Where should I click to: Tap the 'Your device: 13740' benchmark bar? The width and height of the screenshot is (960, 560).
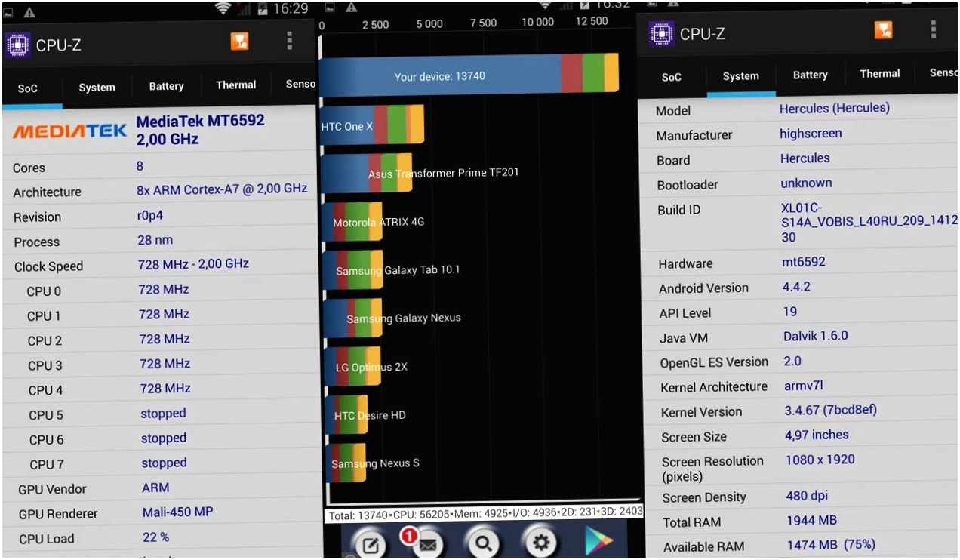(x=469, y=76)
